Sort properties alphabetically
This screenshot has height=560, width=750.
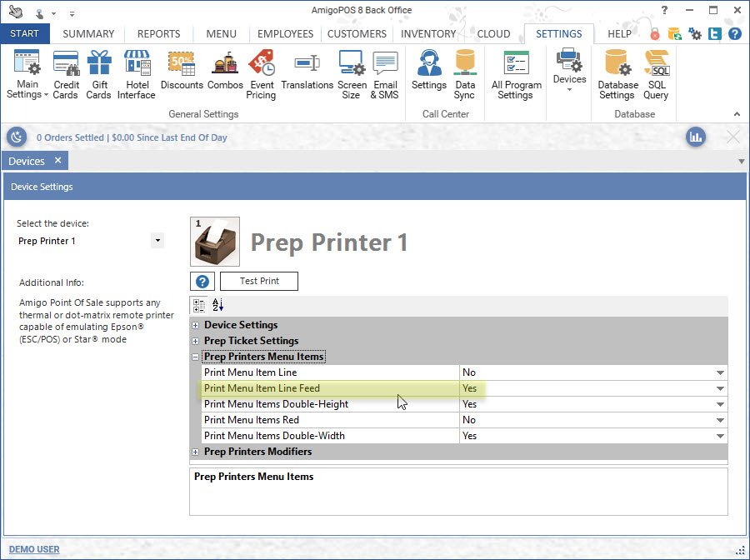coord(217,305)
